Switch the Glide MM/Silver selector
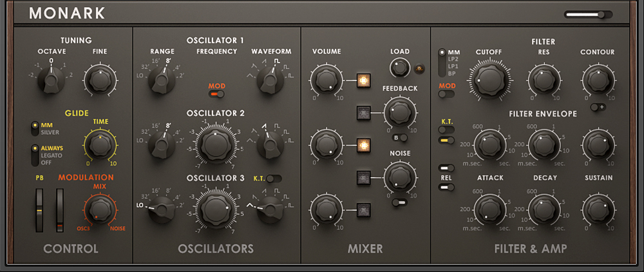Screen dimensions: 644x272 pyautogui.click(x=34, y=128)
